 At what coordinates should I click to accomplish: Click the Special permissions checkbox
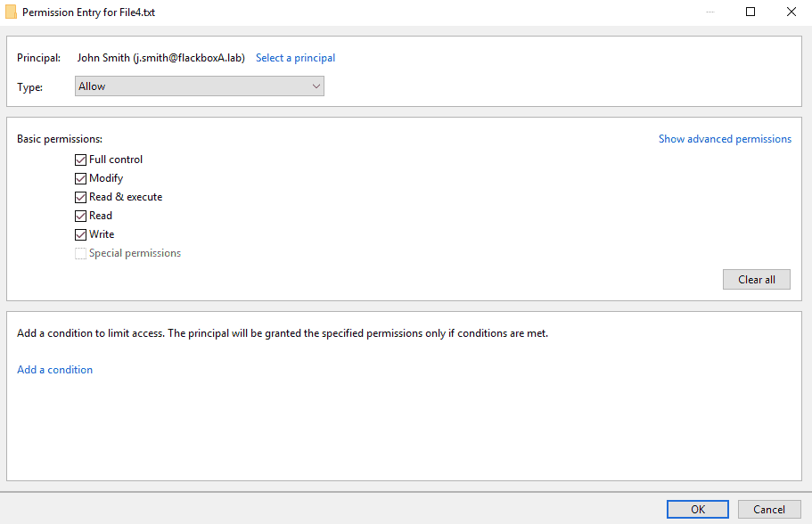(x=81, y=253)
